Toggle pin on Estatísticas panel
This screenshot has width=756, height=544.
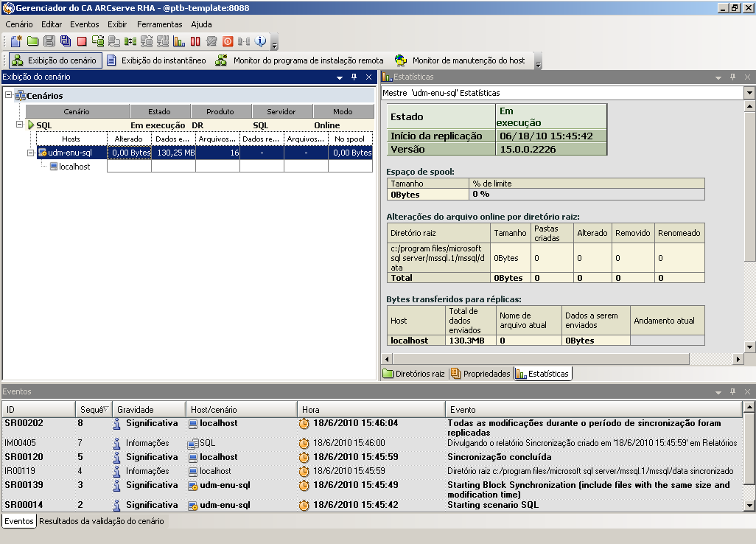pos(732,77)
